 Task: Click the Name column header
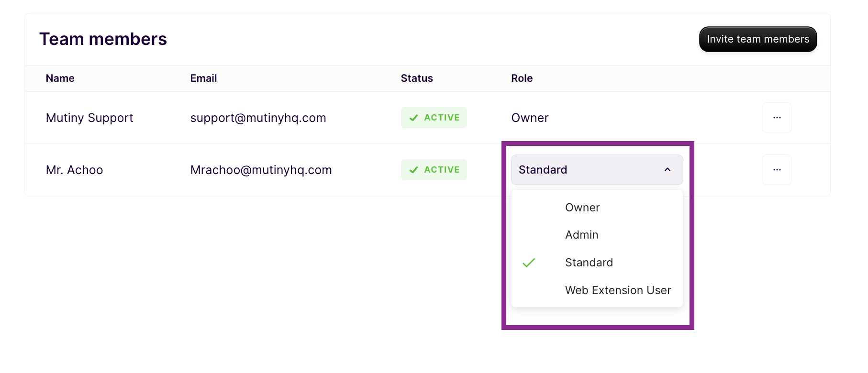point(60,78)
